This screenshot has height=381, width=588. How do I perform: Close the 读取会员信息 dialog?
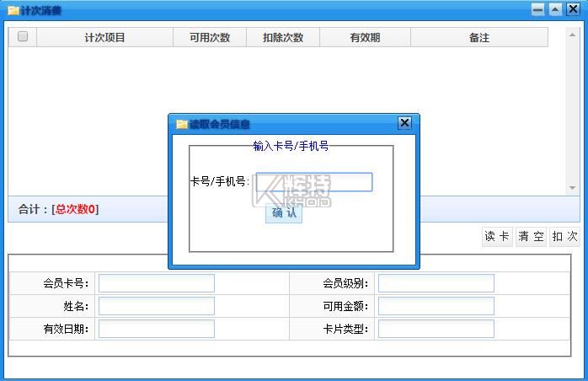[x=404, y=123]
